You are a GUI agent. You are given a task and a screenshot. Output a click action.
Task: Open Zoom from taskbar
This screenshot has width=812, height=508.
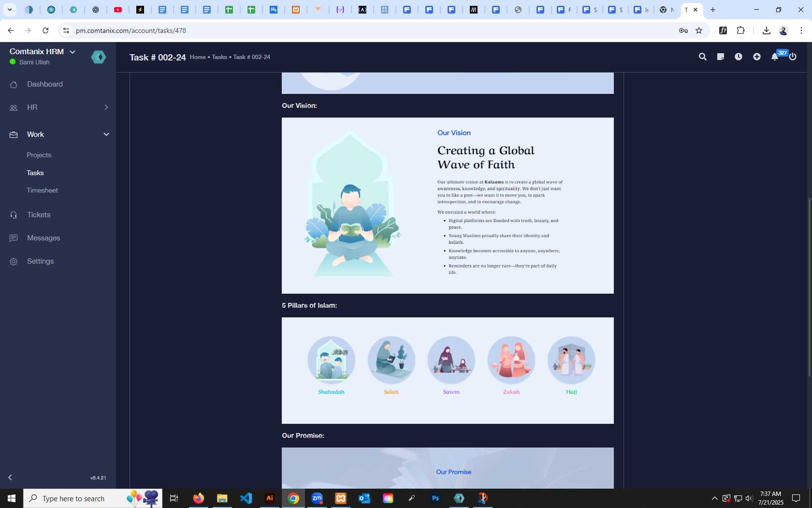317,498
